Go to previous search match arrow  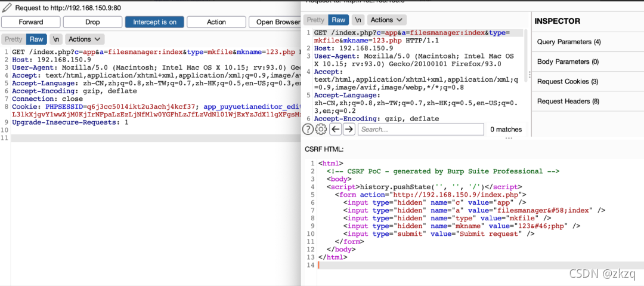[x=336, y=129]
